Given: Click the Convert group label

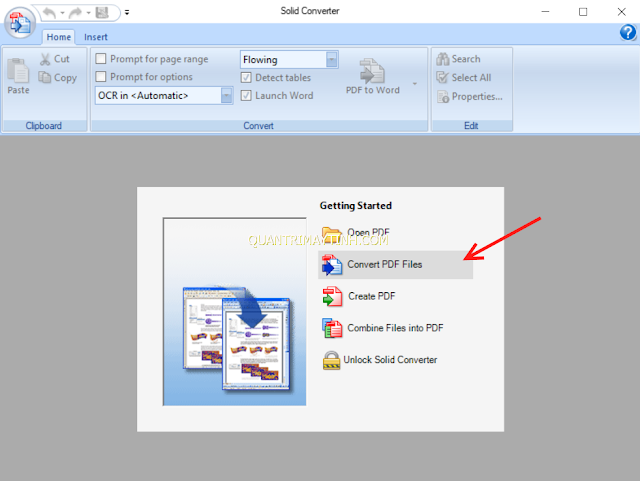Looking at the screenshot, I should 258,126.
